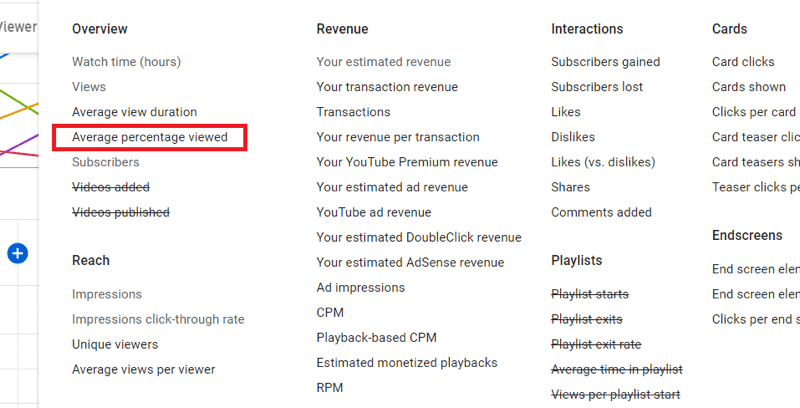
Task: Select Views under Overview
Action: point(89,87)
